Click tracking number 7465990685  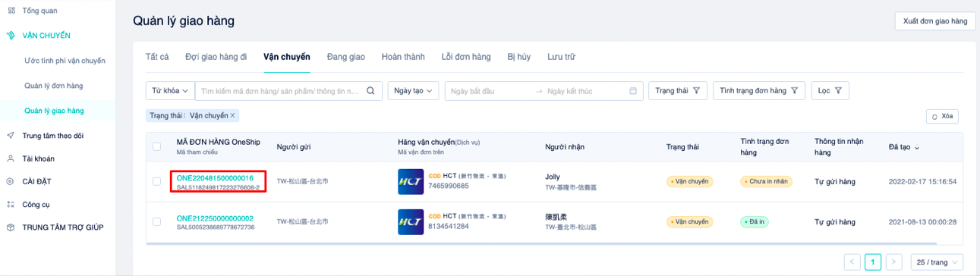[449, 187]
